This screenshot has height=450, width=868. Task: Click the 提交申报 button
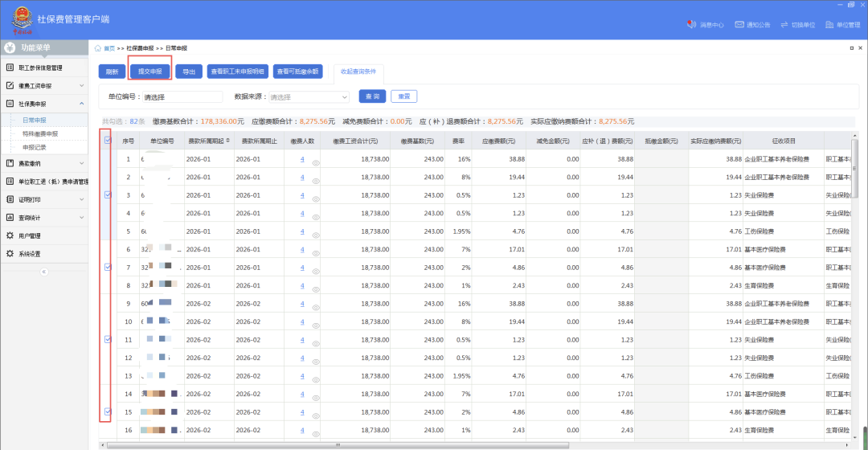[150, 72]
